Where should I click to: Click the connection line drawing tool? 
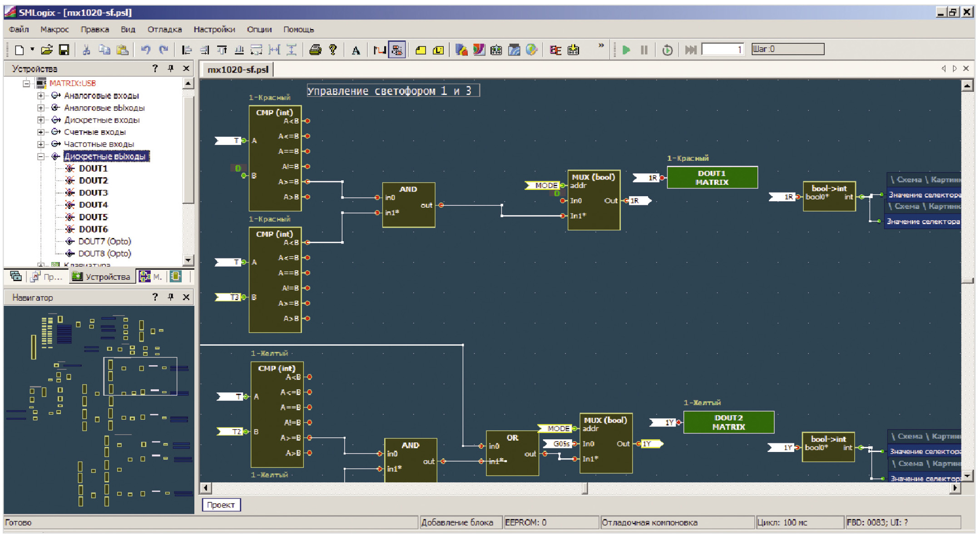tap(379, 50)
